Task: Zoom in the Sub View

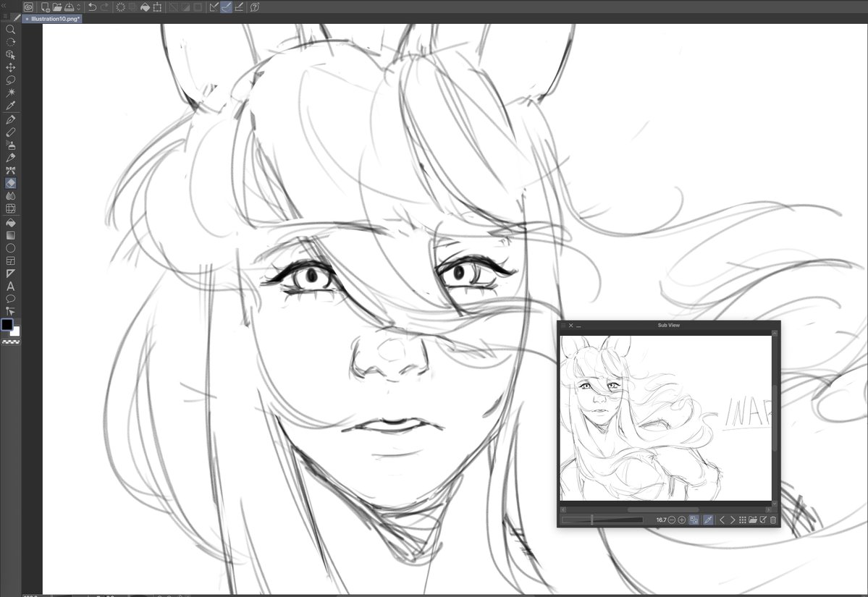Action: 682,520
